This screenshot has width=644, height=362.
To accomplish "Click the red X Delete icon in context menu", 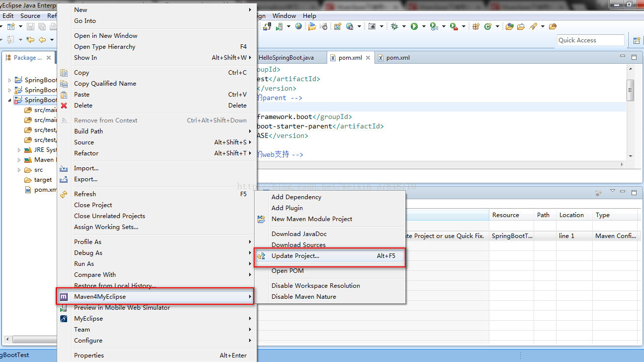I will pos(64,106).
